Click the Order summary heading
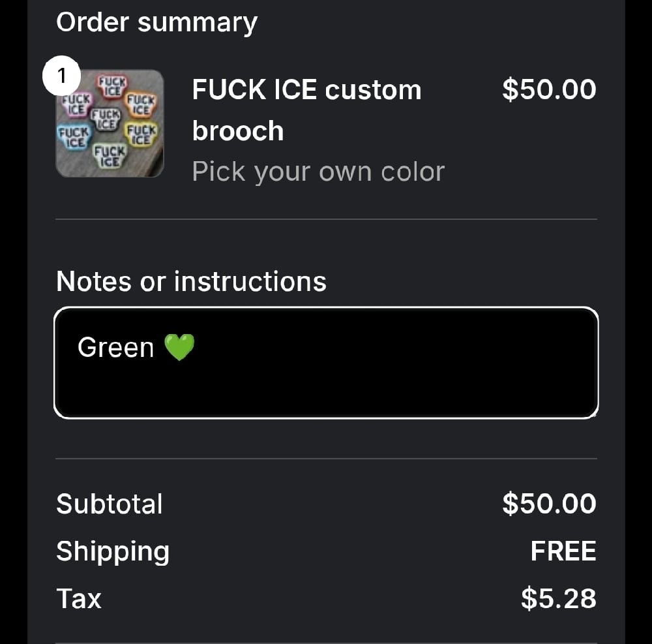The width and height of the screenshot is (652, 644). [156, 22]
